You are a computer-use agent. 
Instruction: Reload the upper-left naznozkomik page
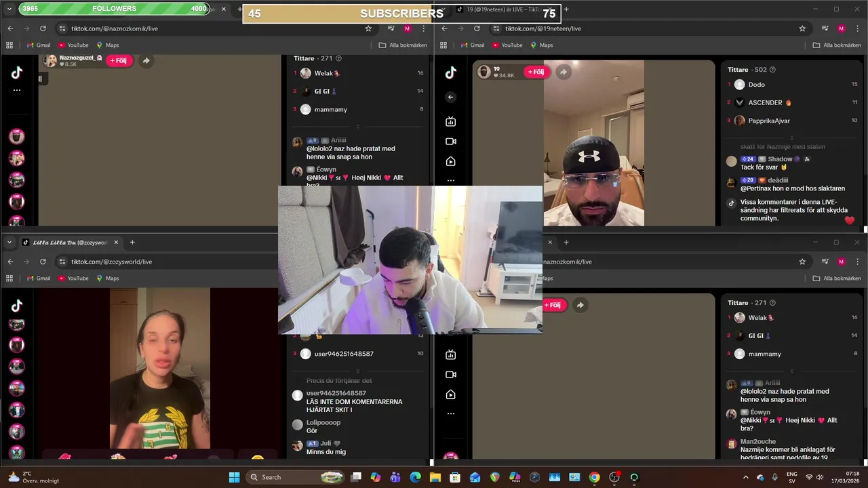43,28
